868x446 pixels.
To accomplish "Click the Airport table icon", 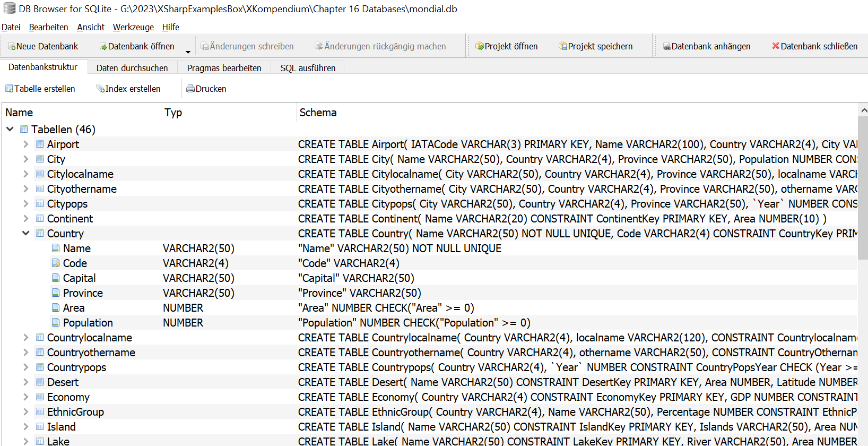I will 40,144.
